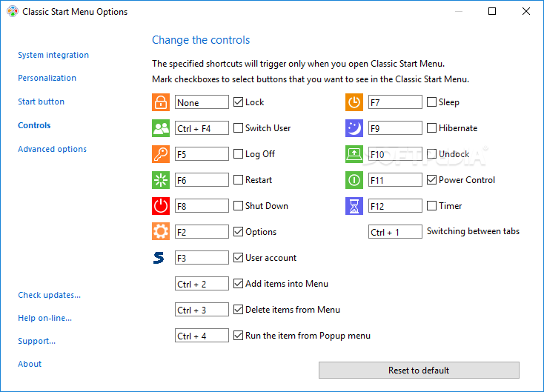
Task: Click the Hibernate shortcut field F9
Action: pos(395,128)
